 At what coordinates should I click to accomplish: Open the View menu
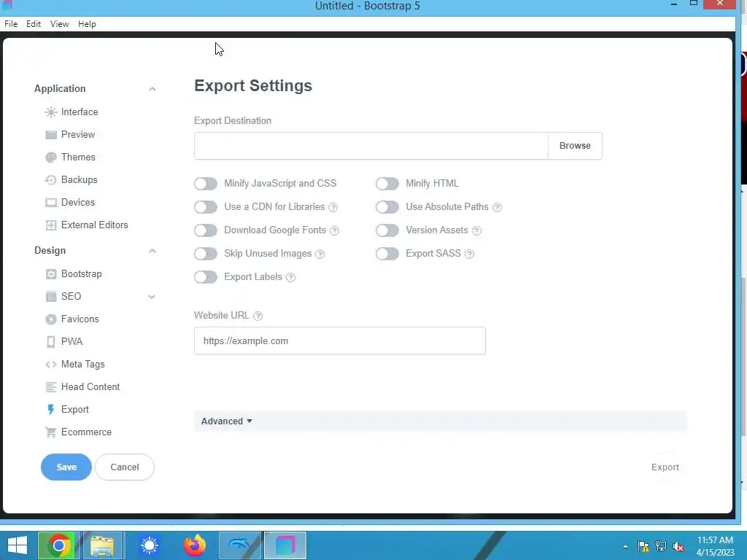[60, 24]
